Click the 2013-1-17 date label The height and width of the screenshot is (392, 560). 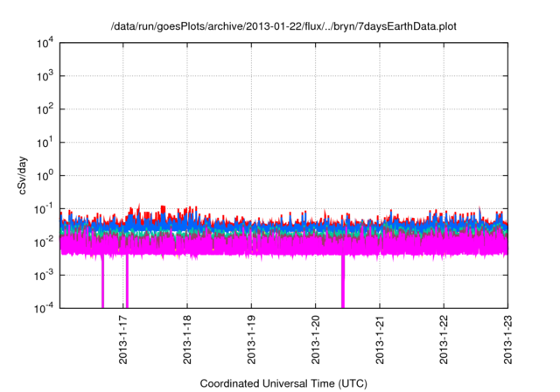[x=122, y=339]
